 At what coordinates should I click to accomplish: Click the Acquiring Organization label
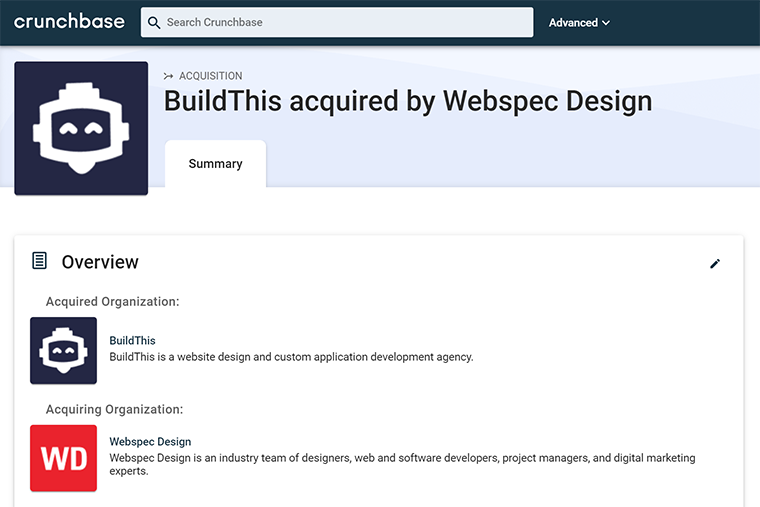click(114, 409)
